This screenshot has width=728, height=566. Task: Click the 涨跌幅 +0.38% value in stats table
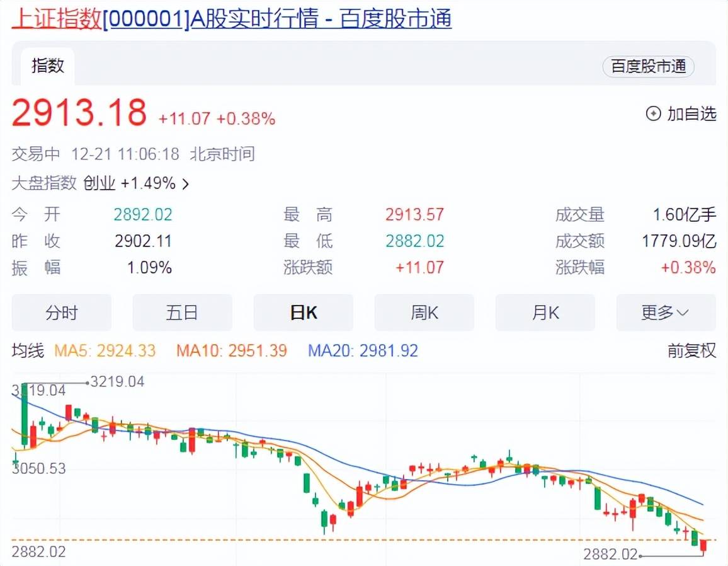[688, 267]
